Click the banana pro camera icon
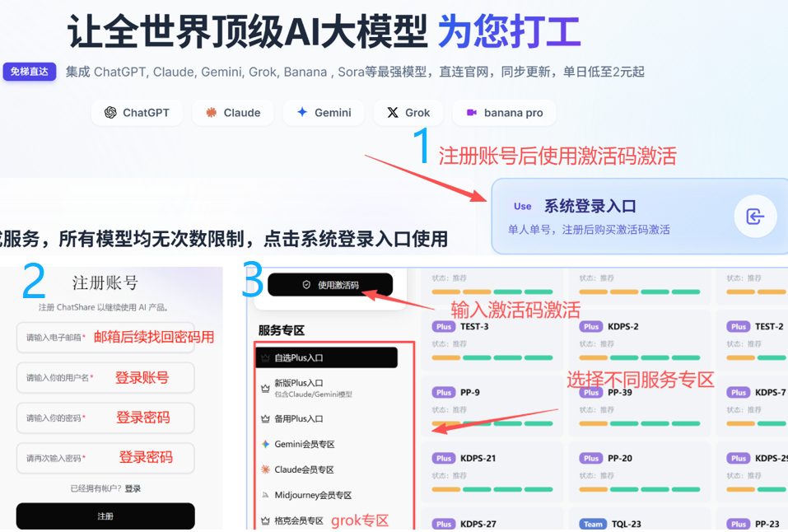This screenshot has width=788, height=532. (x=471, y=113)
